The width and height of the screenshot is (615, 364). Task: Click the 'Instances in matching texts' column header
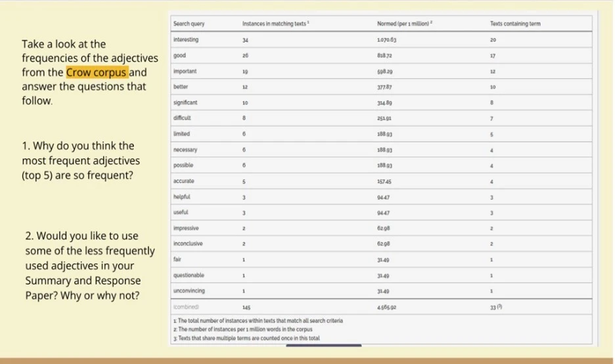pos(275,24)
